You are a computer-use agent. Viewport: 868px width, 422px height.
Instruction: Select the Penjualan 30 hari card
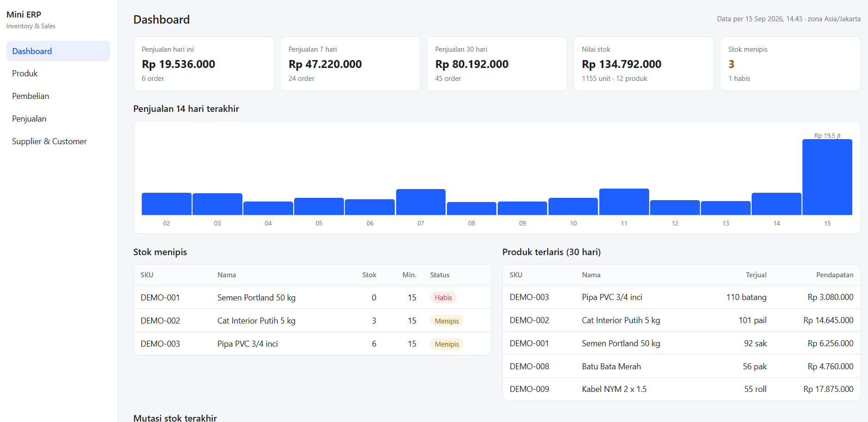point(497,64)
